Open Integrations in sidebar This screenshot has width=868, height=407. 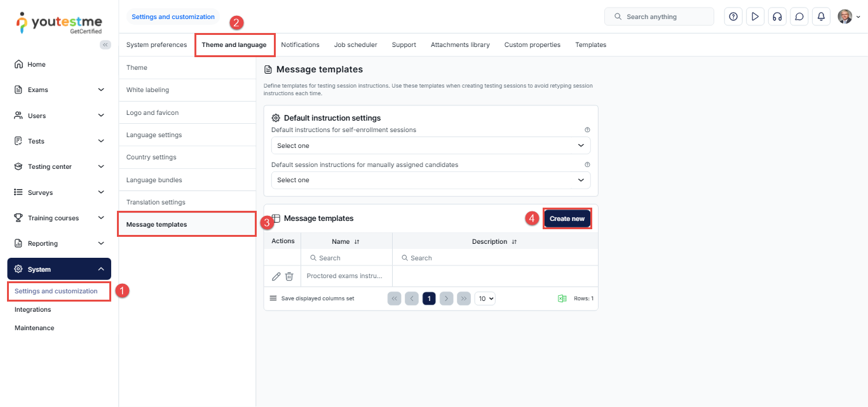[33, 310]
